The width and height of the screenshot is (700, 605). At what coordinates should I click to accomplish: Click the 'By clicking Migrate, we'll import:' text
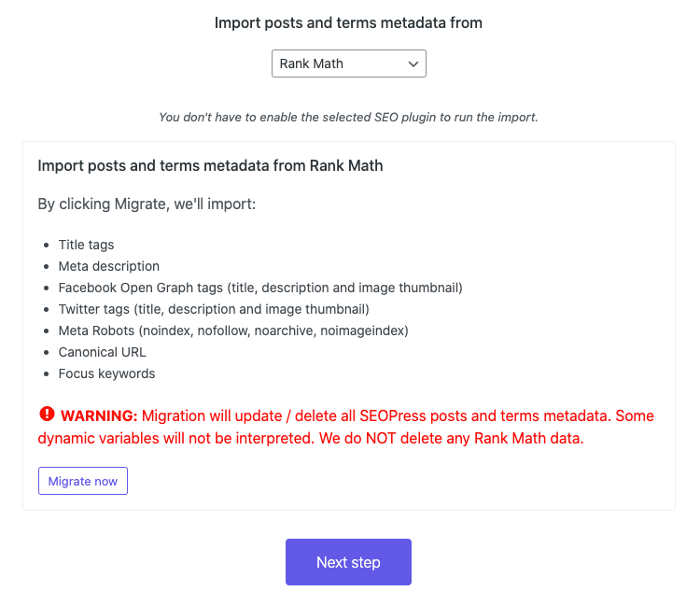pos(147,204)
